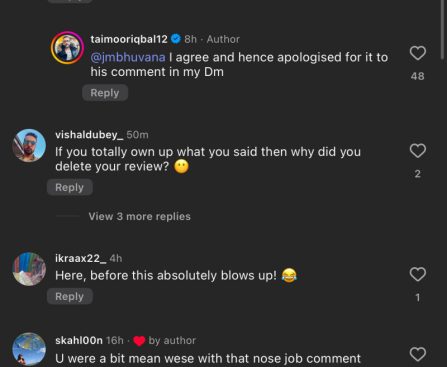Tap the heart on vishaldubey_'s comment
Image resolution: width=447 pixels, height=367 pixels.
tap(418, 151)
